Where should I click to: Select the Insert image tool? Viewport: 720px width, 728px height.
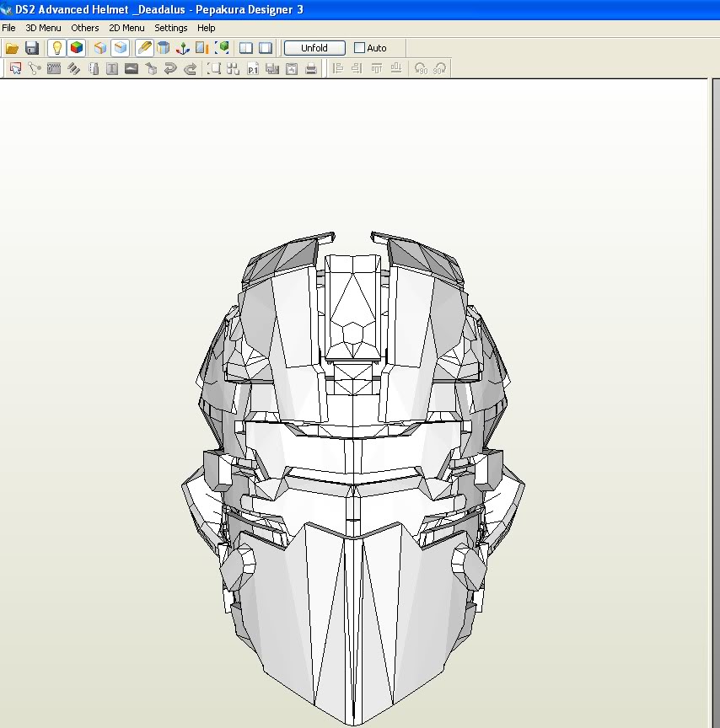point(132,69)
